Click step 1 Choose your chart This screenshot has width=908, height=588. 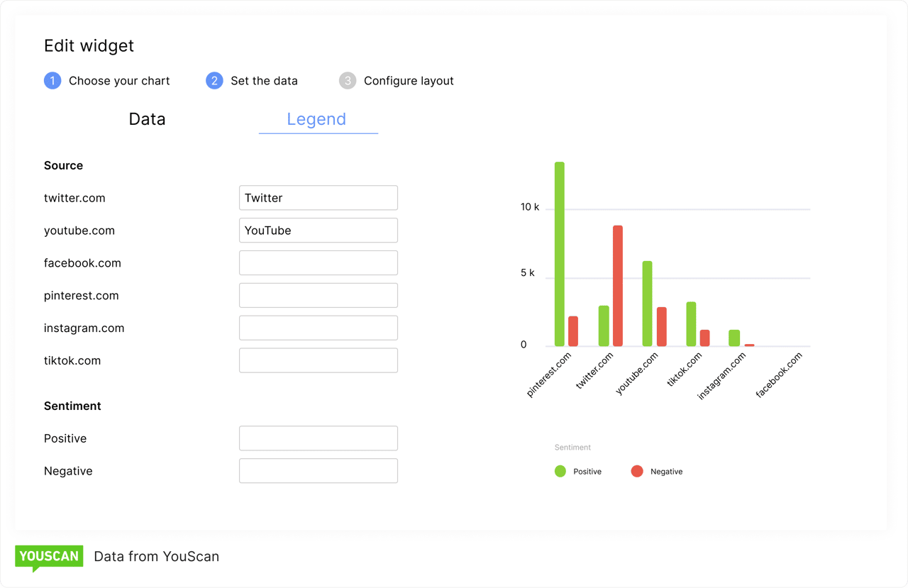tap(107, 80)
